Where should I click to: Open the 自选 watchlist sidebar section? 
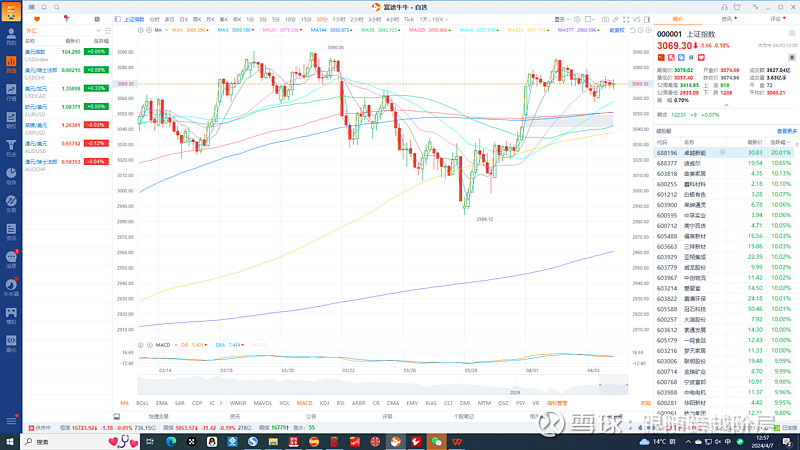[11, 64]
